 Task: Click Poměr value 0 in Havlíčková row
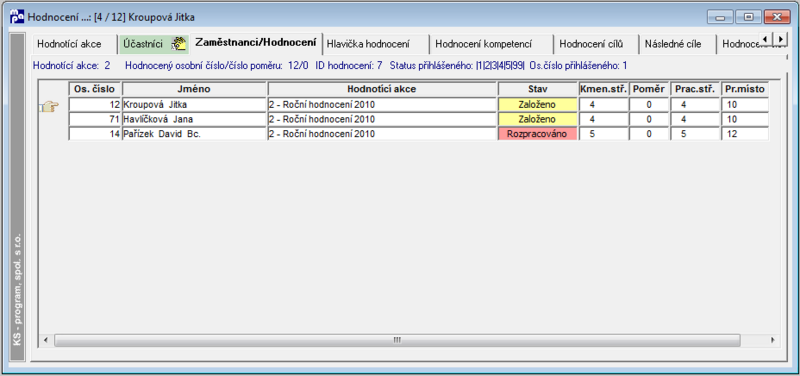click(x=649, y=119)
